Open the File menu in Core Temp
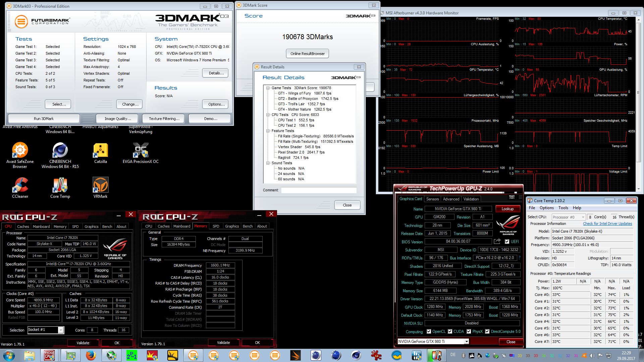This screenshot has height=362, width=644. 532,208
